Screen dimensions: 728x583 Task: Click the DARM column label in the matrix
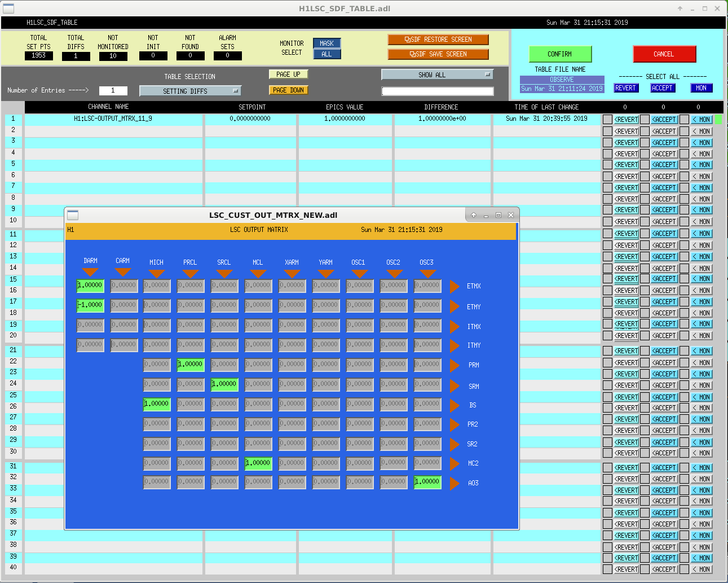coord(90,261)
